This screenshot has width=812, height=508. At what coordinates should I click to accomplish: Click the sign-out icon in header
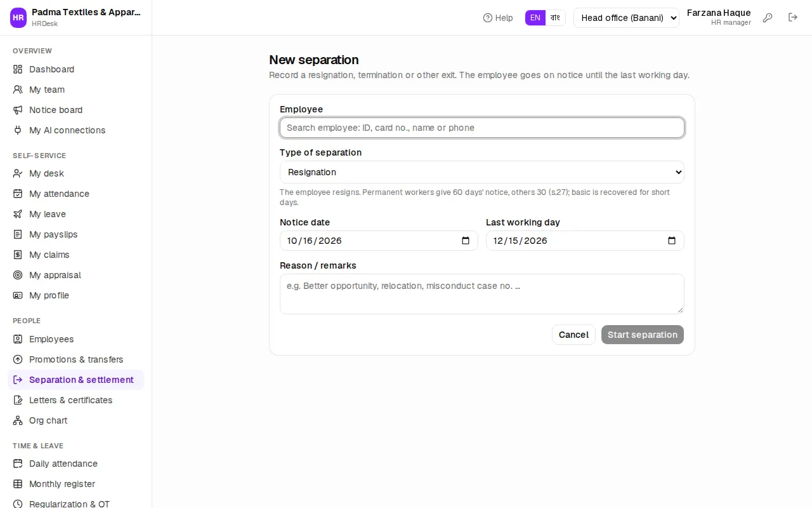click(x=793, y=18)
